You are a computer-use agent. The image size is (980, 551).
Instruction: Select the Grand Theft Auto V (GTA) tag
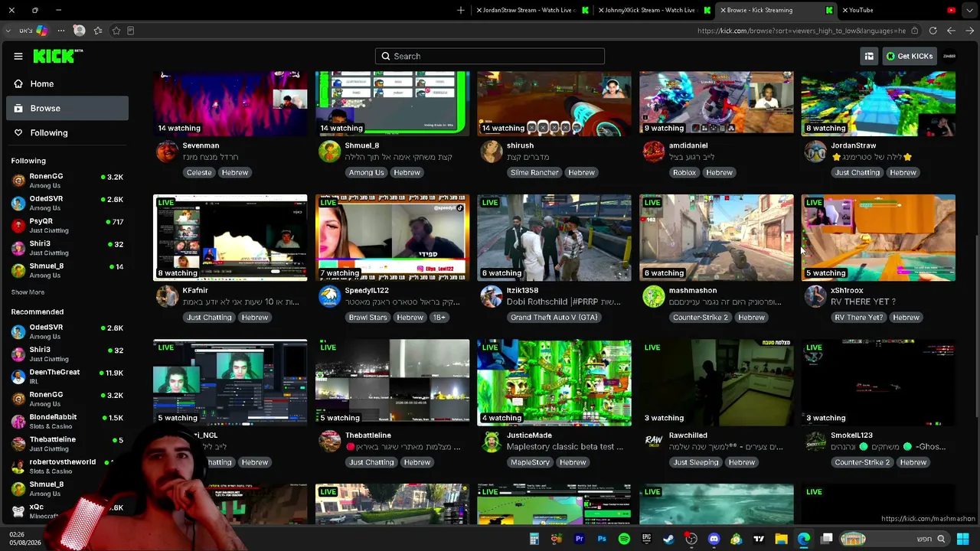click(554, 317)
